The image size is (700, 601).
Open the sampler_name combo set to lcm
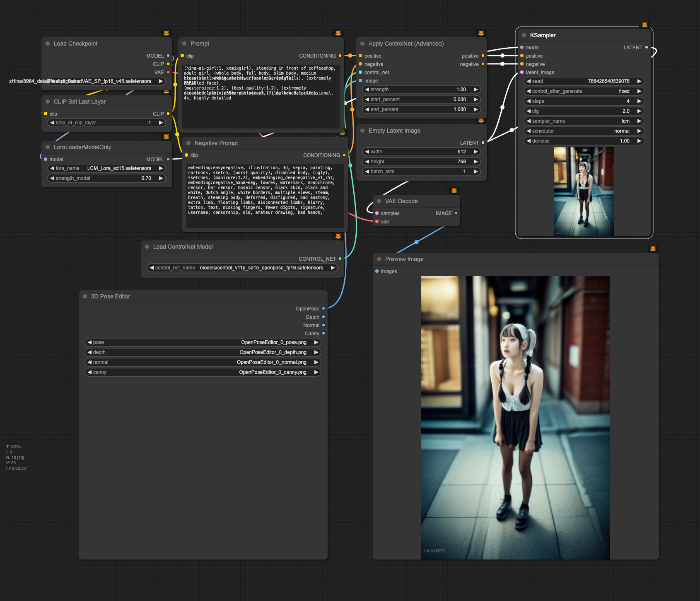click(x=584, y=121)
